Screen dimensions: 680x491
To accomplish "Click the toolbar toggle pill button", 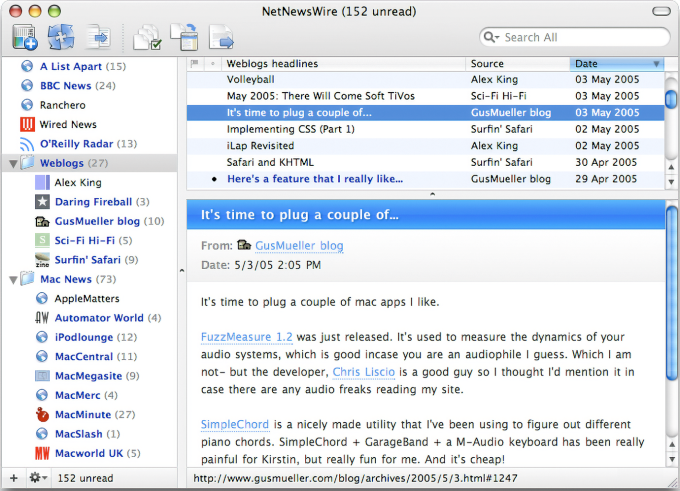I will (661, 11).
